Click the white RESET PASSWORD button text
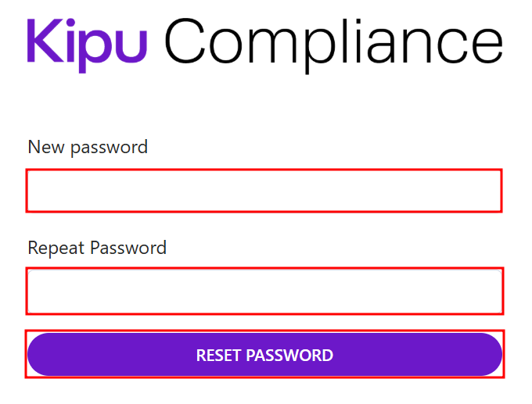 pos(264,356)
